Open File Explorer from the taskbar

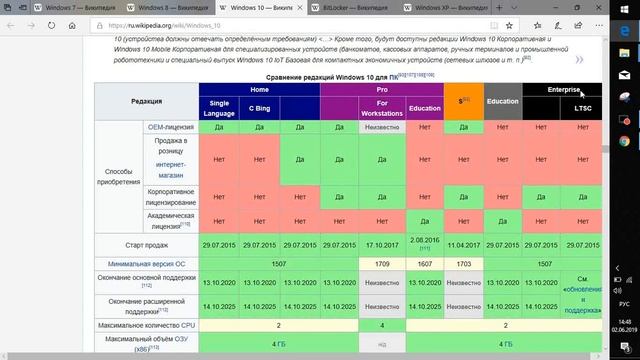(x=624, y=53)
